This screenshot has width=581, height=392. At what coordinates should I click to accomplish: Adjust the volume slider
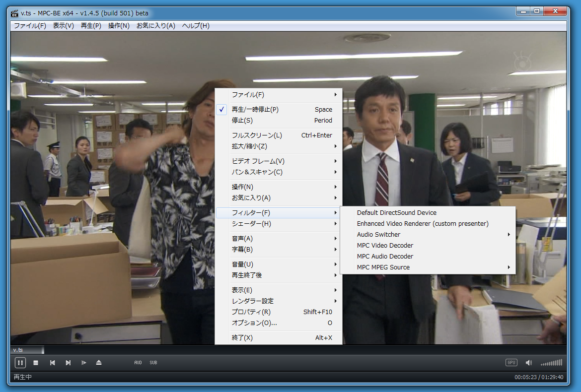point(551,363)
